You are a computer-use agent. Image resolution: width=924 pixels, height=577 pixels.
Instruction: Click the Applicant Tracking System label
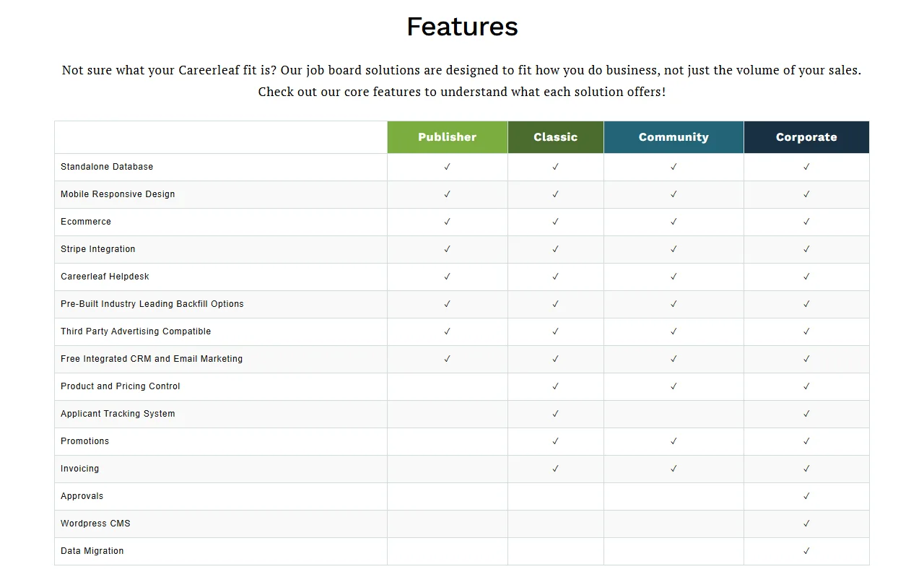click(118, 414)
